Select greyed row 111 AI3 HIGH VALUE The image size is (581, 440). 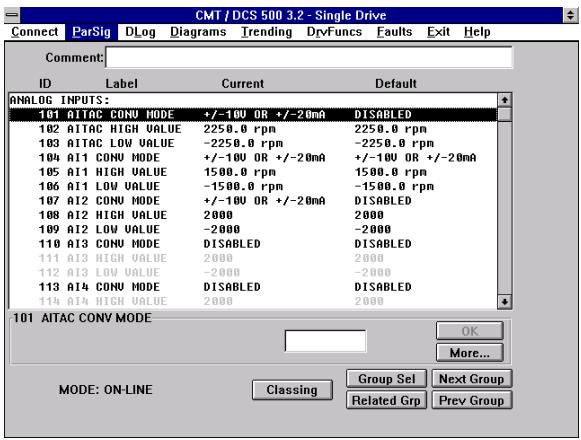(x=253, y=258)
